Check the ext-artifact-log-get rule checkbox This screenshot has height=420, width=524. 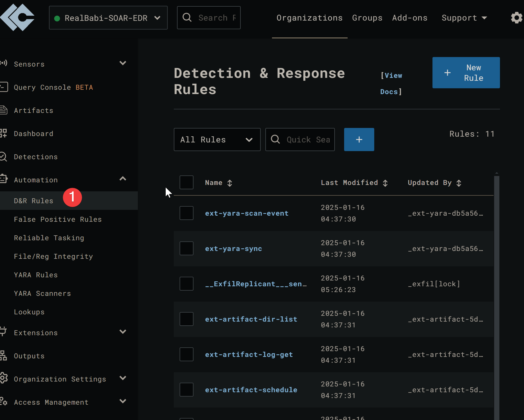click(187, 354)
